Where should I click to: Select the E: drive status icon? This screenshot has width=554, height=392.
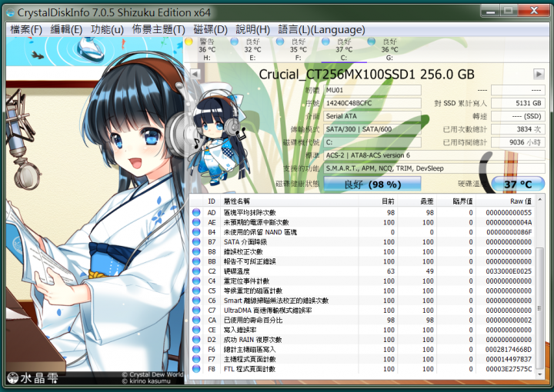[234, 42]
